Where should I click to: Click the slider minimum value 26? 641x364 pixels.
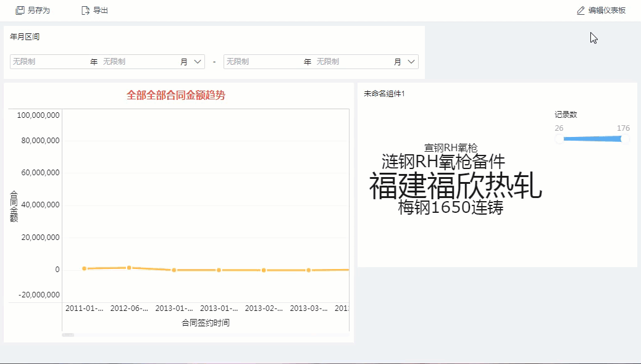click(559, 128)
